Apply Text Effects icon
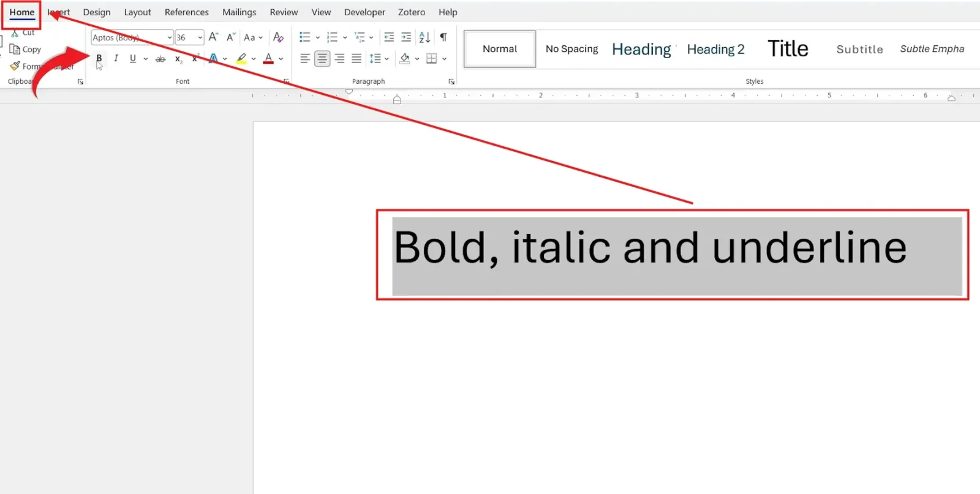 [x=213, y=59]
